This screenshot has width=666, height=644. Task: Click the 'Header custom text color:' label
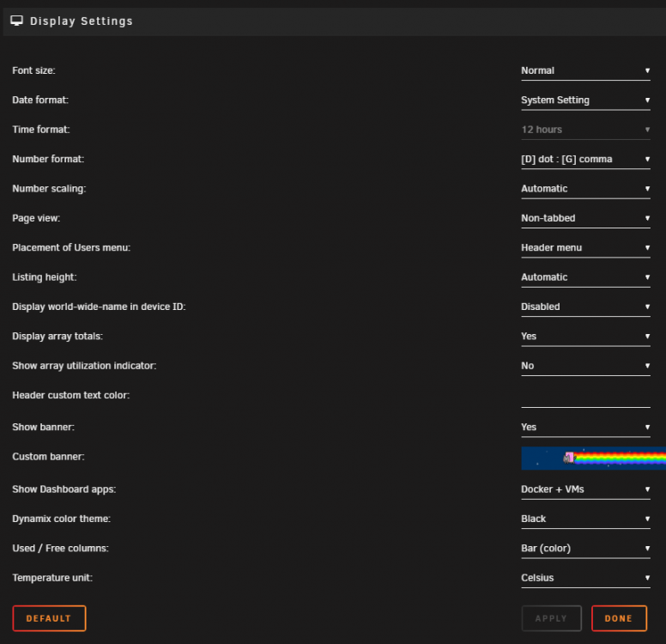coord(71,395)
